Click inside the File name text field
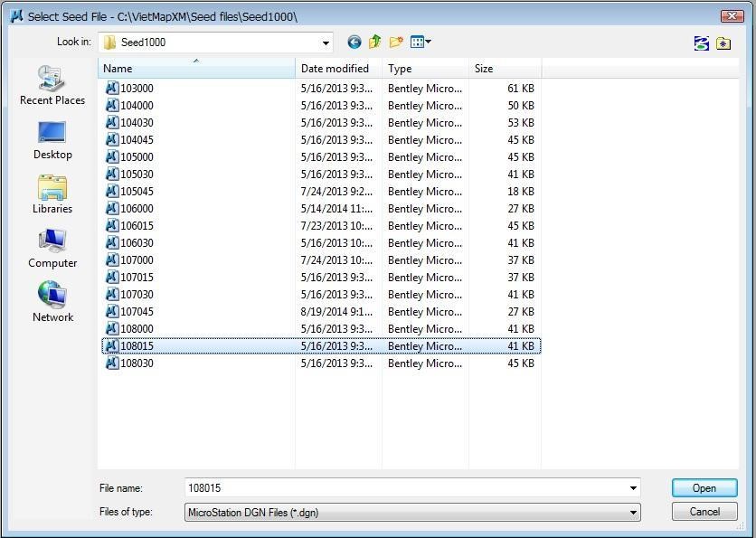The width and height of the screenshot is (756, 538). click(x=405, y=488)
